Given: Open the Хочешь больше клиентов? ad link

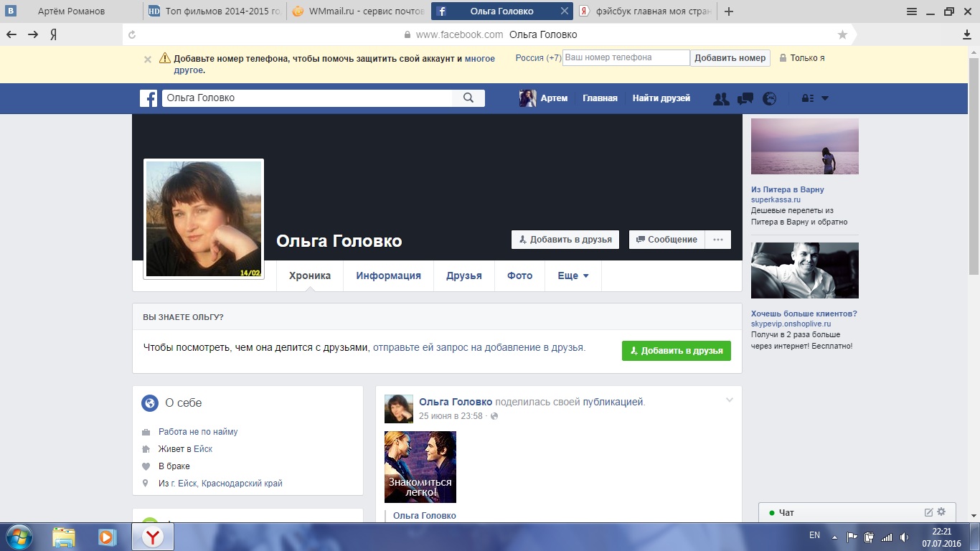Looking at the screenshot, I should [804, 314].
